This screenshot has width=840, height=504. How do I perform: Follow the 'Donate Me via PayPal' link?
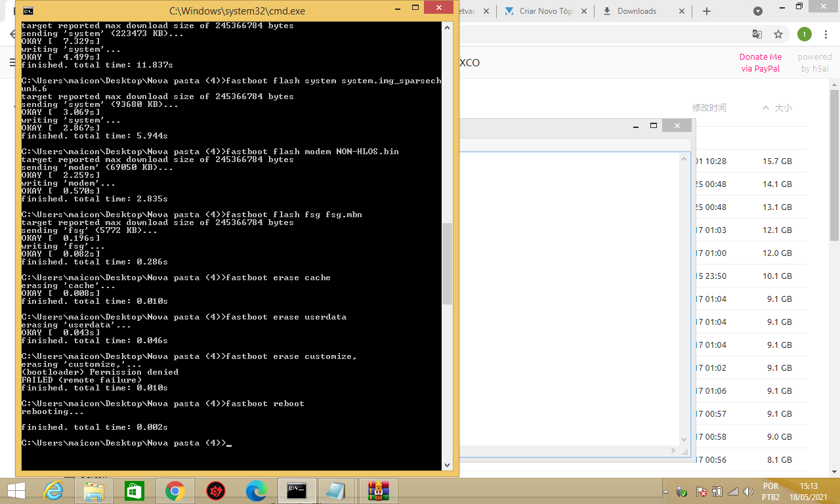(x=761, y=62)
